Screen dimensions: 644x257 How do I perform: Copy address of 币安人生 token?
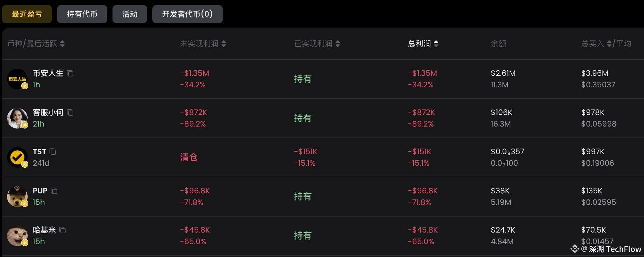(x=70, y=74)
